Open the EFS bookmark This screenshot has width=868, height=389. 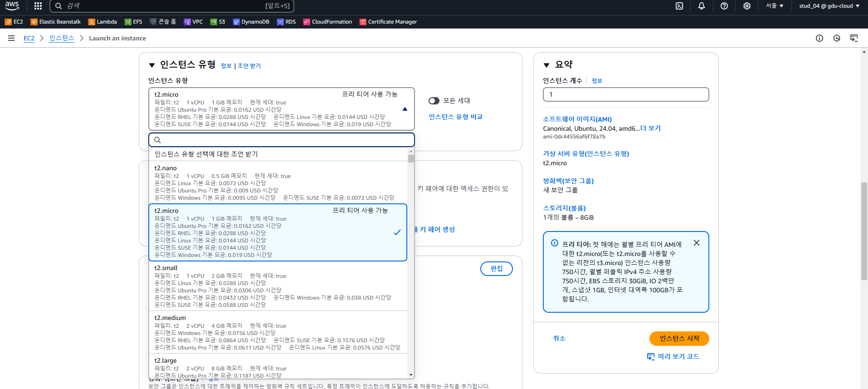(x=133, y=22)
